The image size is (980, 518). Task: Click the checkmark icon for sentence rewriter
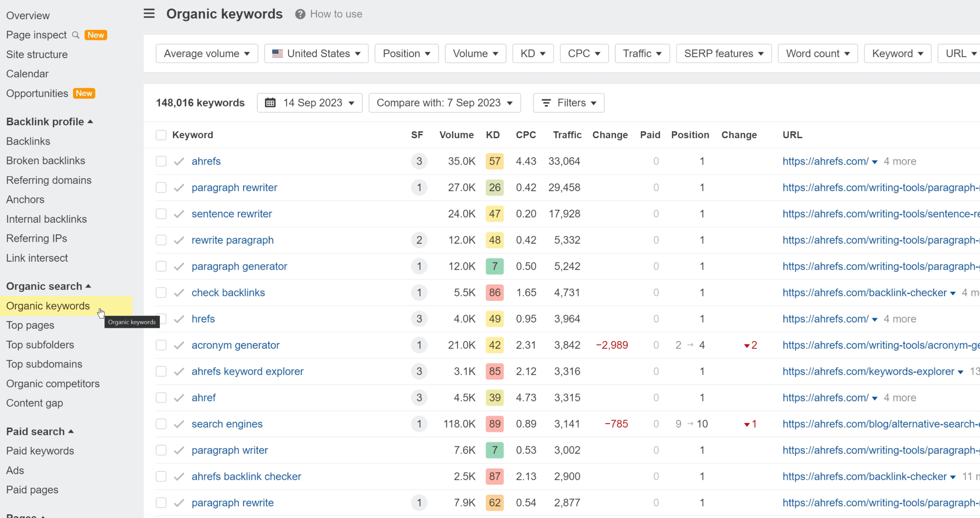click(179, 214)
